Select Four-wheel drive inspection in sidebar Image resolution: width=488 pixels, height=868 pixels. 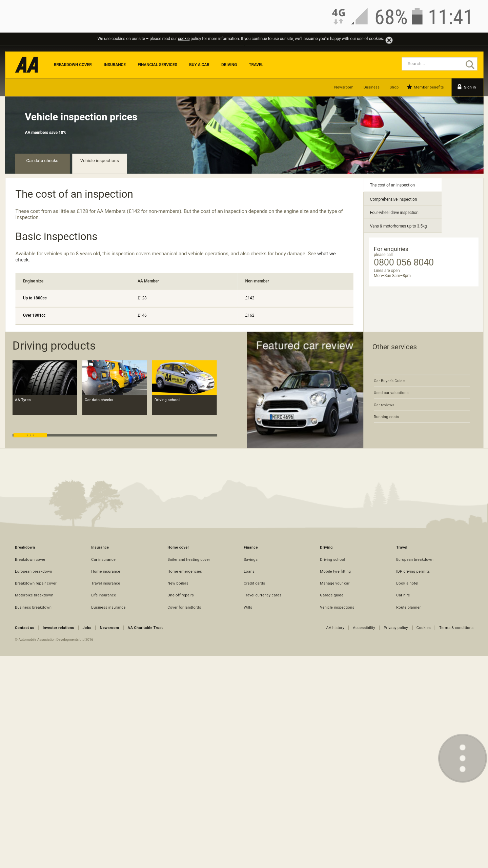(402, 213)
